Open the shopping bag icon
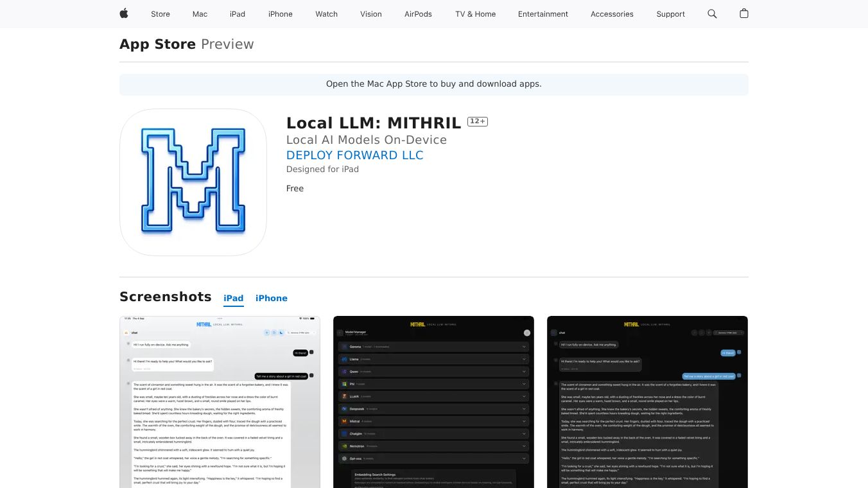This screenshot has width=868, height=488. point(744,13)
